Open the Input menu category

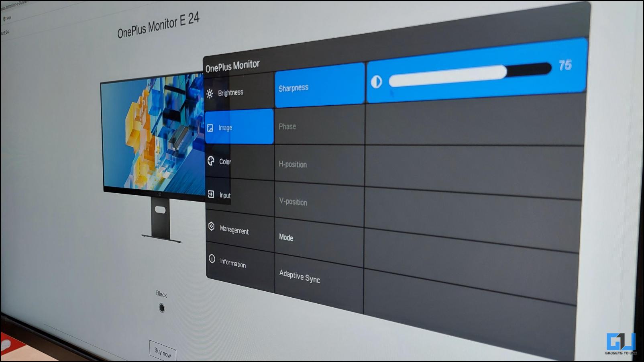pos(240,197)
